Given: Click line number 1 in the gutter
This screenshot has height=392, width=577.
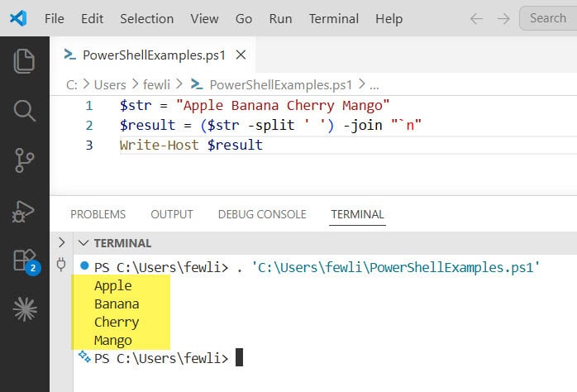Looking at the screenshot, I should (x=89, y=106).
